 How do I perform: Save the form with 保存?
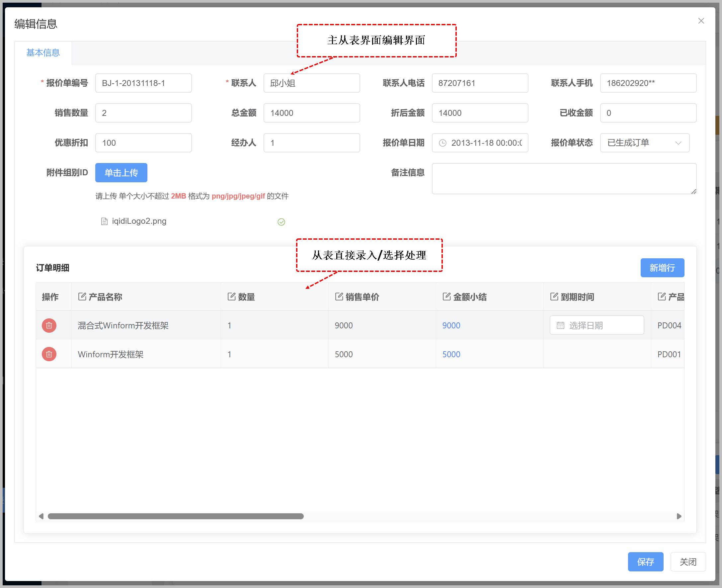click(645, 562)
